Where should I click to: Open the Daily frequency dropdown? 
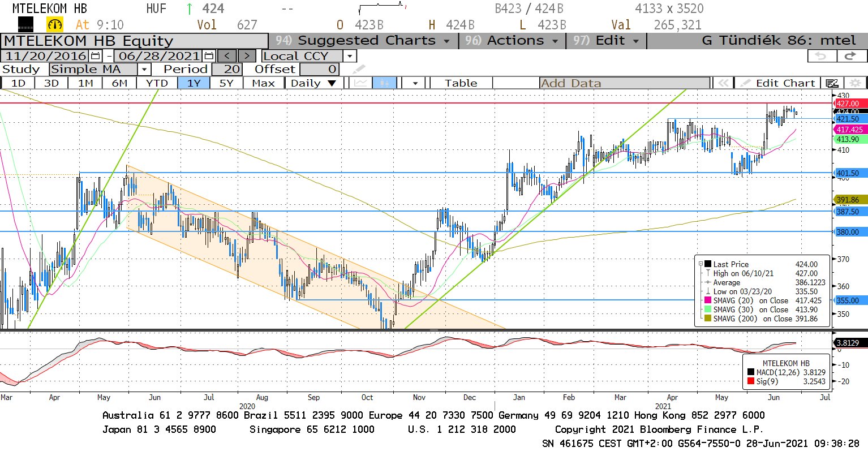tap(313, 83)
